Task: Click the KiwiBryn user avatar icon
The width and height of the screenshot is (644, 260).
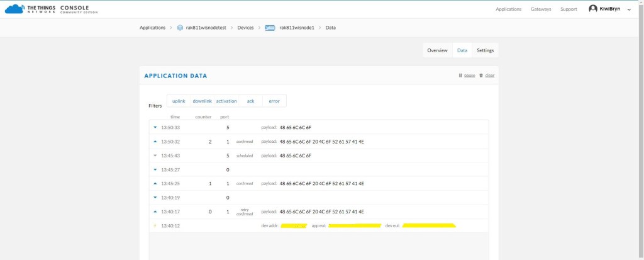Action: click(x=592, y=9)
